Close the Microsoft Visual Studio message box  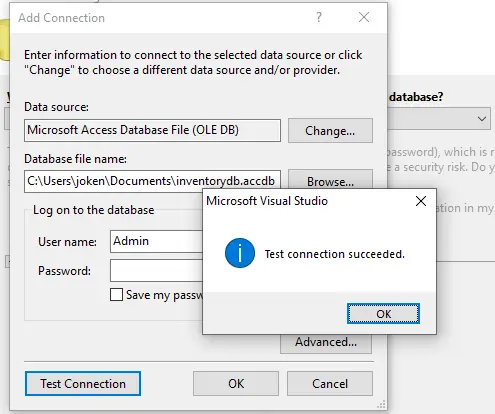coord(421,201)
